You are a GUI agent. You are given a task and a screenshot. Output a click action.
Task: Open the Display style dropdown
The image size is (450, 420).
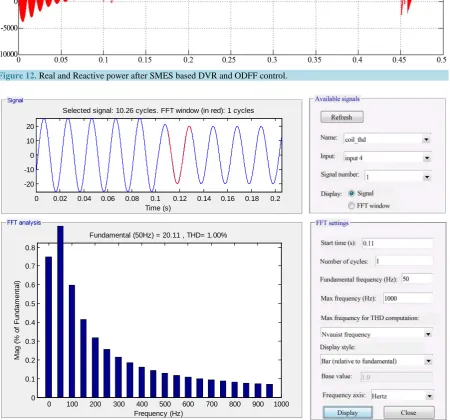tap(376, 361)
